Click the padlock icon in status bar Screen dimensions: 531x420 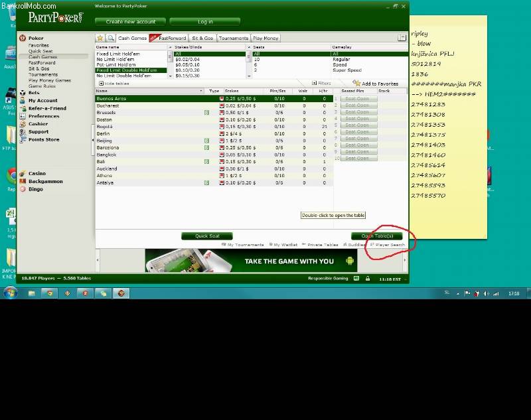pyautogui.click(x=368, y=279)
